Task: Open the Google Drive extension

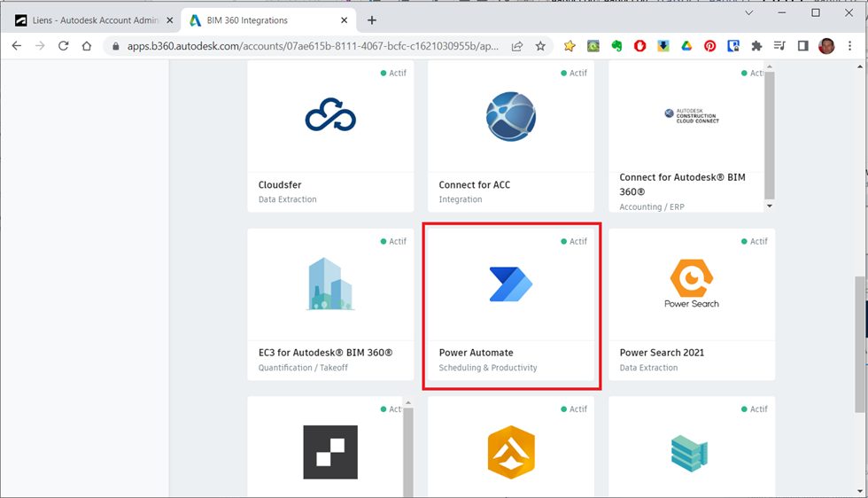Action: 686,47
